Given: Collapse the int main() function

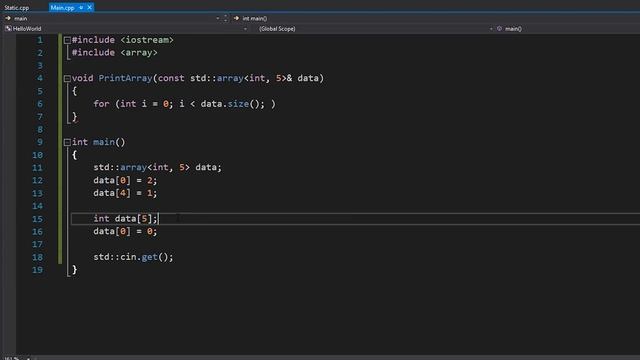Looking at the screenshot, I should pyautogui.click(x=67, y=142).
